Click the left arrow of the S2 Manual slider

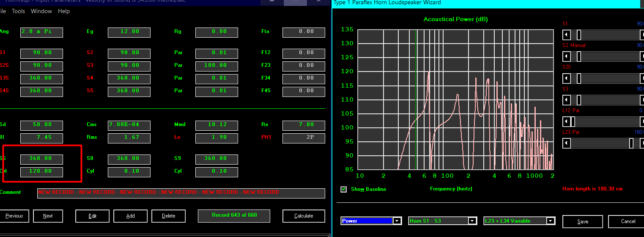coord(566,56)
